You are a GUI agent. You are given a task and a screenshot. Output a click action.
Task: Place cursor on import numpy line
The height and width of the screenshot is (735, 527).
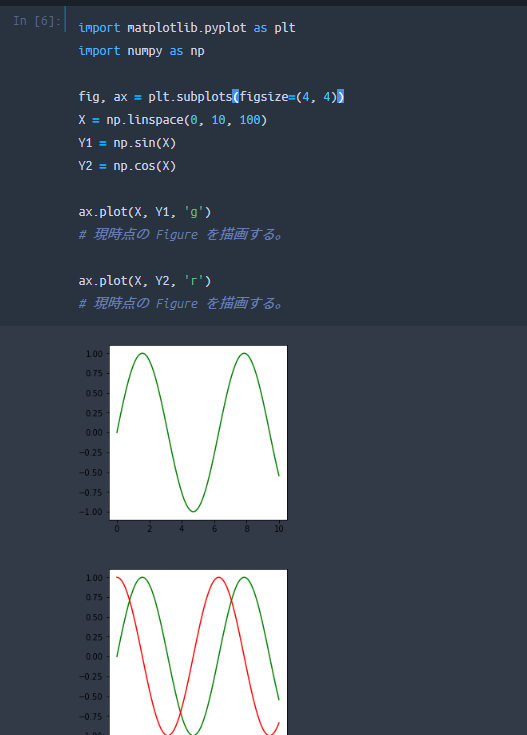(141, 51)
